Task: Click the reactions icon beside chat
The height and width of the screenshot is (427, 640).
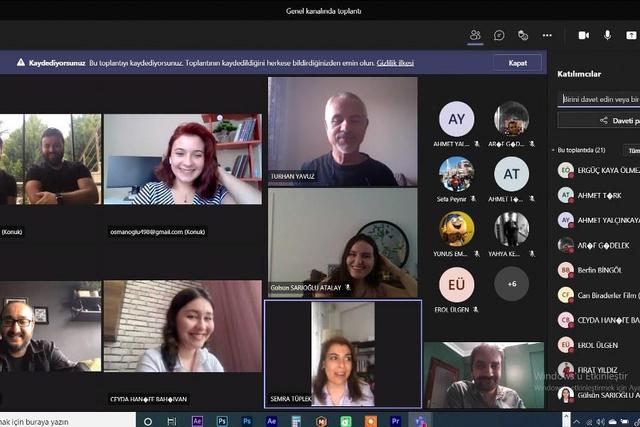Action: tap(523, 36)
